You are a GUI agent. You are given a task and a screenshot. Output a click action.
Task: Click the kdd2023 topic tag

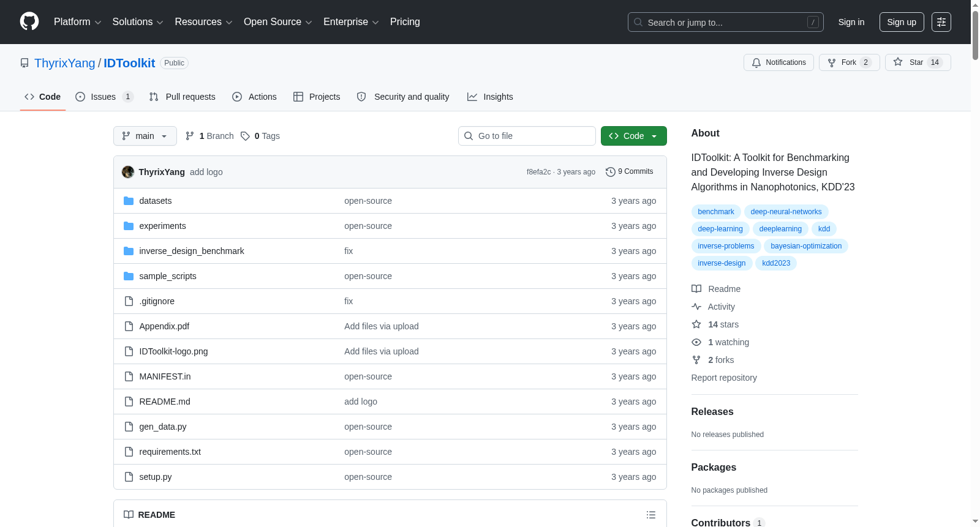[776, 263]
